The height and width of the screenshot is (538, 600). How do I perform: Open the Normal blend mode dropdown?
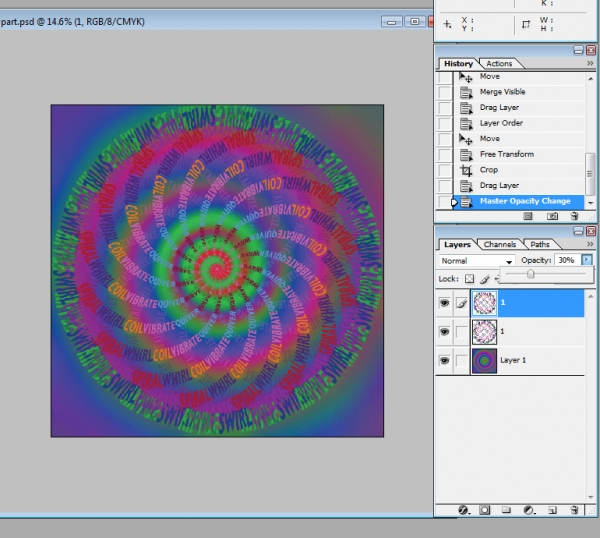(x=477, y=261)
